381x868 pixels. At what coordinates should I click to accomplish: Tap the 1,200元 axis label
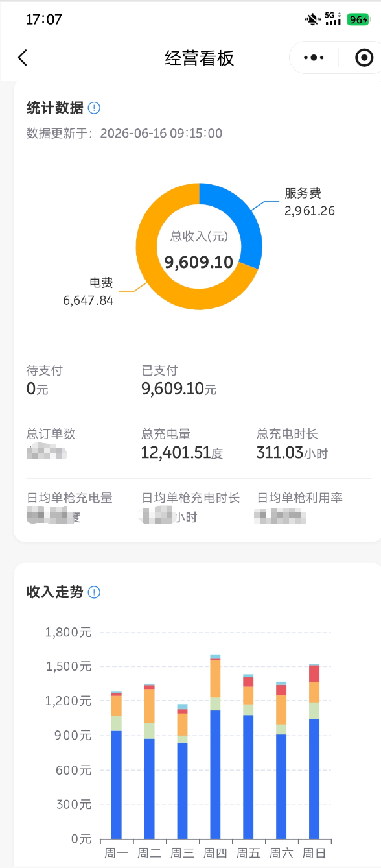68,701
